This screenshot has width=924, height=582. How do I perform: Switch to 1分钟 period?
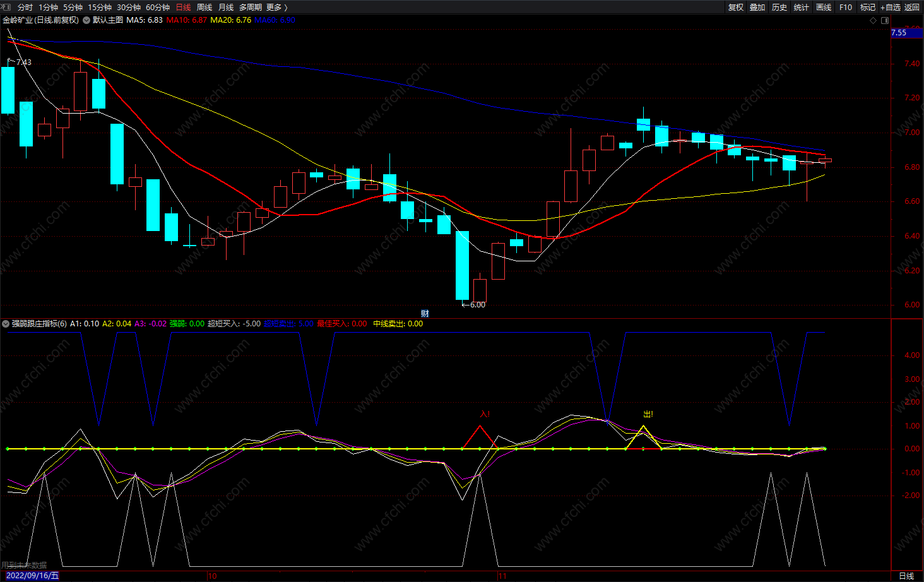48,8
